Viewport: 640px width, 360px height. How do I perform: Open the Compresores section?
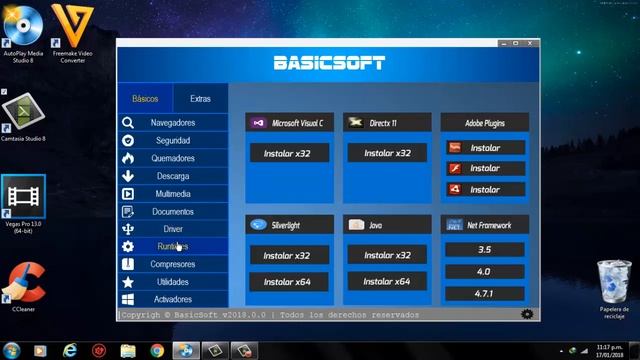[173, 264]
